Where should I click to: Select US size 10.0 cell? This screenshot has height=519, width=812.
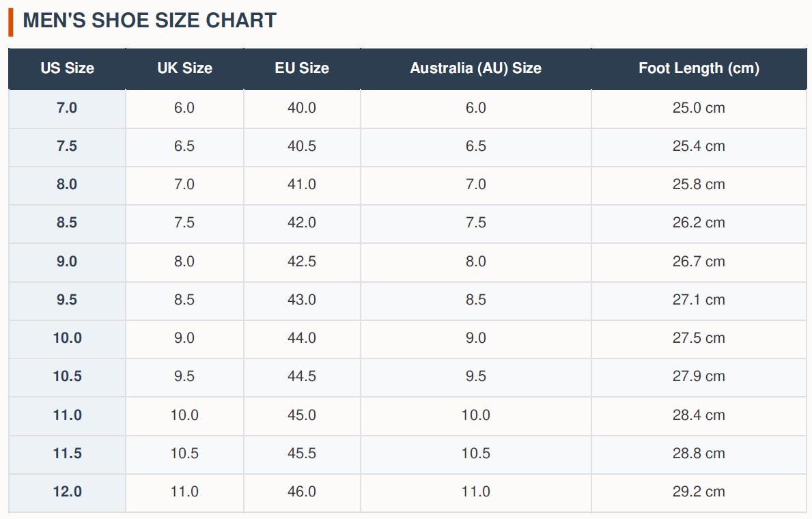click(x=68, y=339)
